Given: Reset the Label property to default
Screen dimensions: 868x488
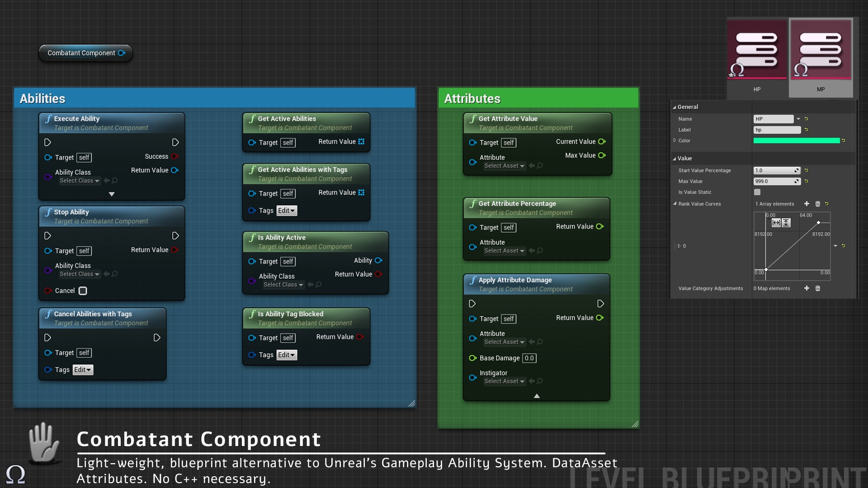Looking at the screenshot, I should pyautogui.click(x=806, y=130).
